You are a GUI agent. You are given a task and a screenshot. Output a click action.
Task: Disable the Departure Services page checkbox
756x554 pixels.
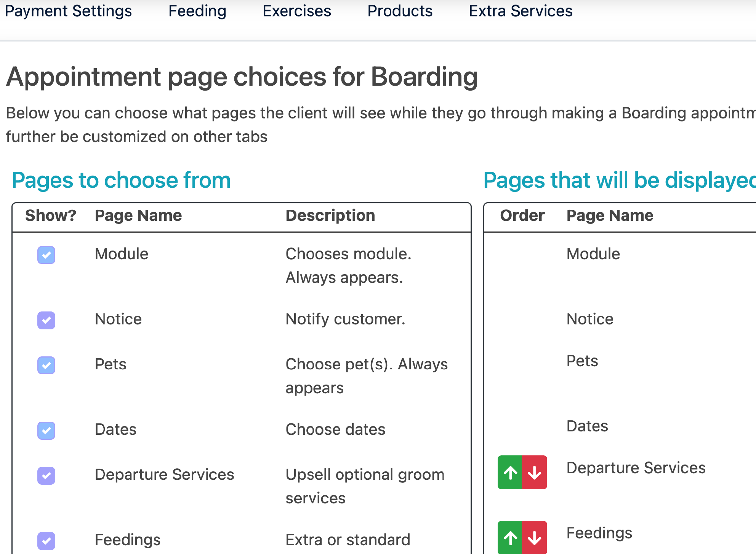(x=46, y=476)
